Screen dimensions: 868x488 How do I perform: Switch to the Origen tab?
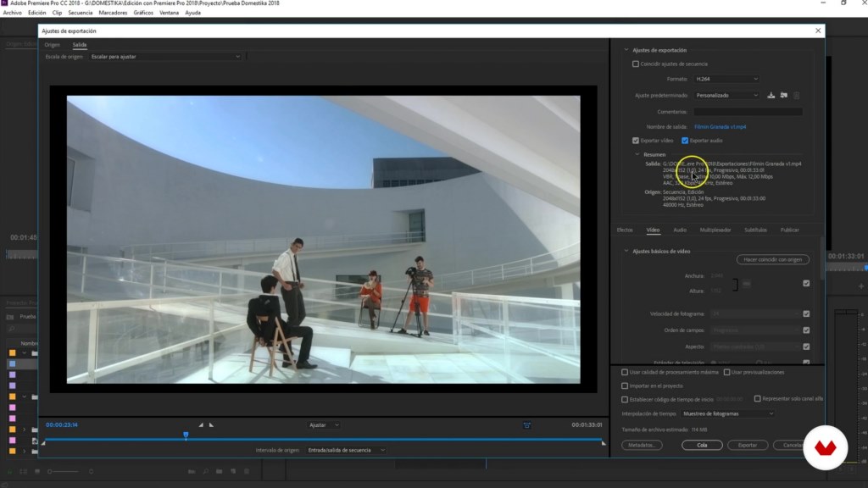coord(52,45)
